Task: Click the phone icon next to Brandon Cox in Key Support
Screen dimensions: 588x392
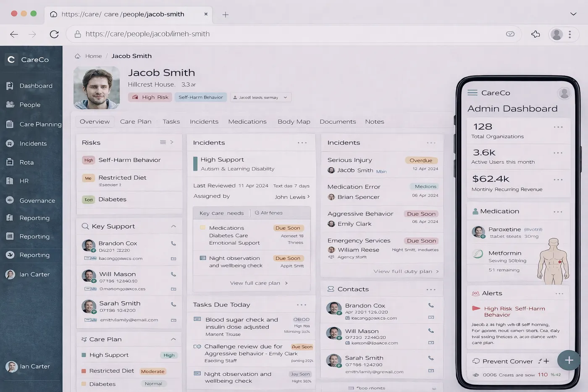Action: pos(173,244)
